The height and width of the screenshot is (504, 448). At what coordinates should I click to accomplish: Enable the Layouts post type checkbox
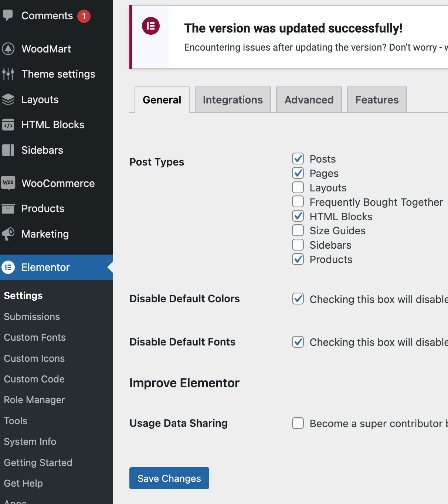pos(298,187)
